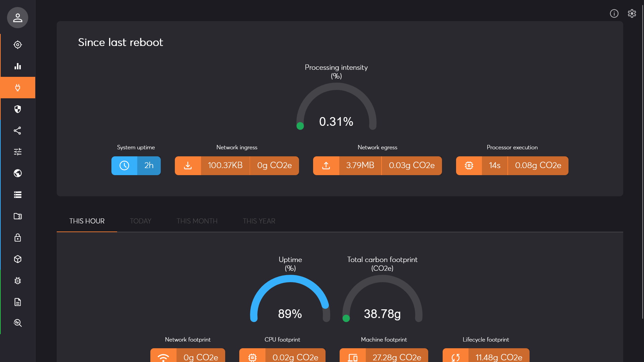Click the System uptime 2h badge
The width and height of the screenshot is (644, 362).
click(x=136, y=165)
